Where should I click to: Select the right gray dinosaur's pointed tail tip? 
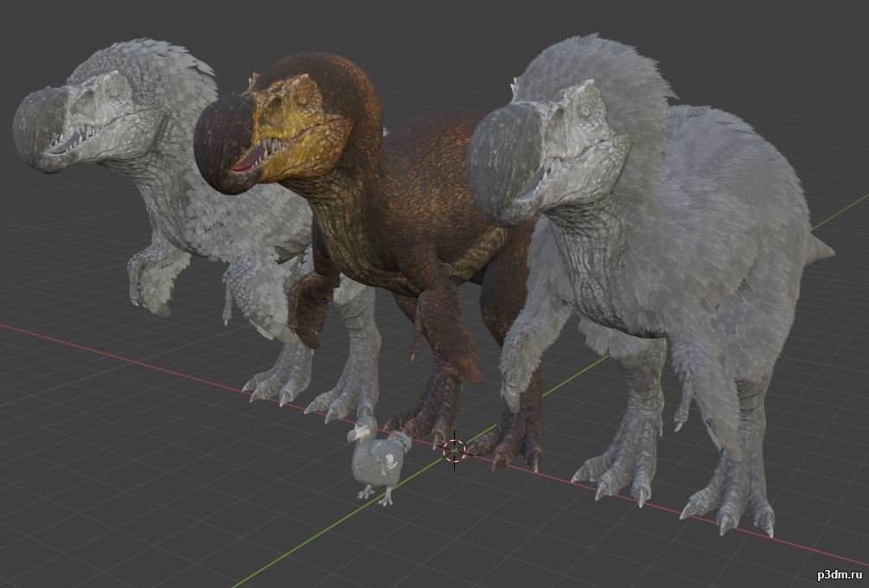(821, 249)
